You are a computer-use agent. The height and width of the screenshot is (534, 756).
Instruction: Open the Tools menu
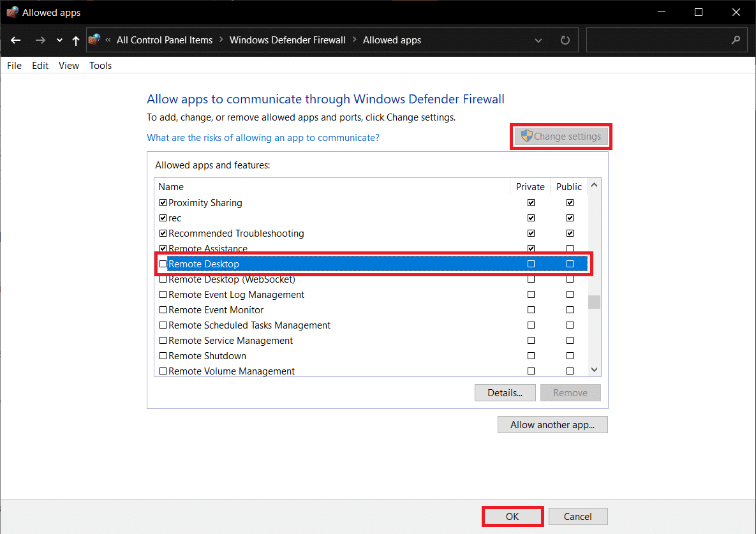tap(101, 66)
